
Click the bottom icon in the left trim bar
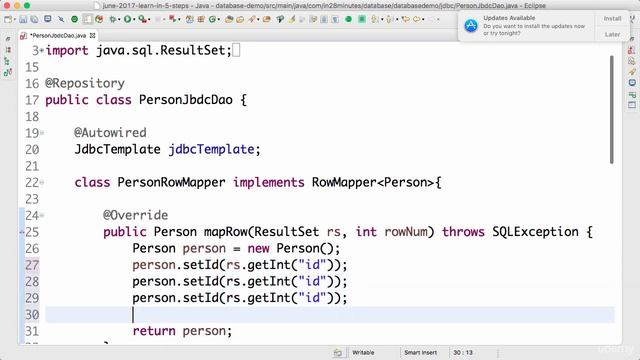click(7, 73)
